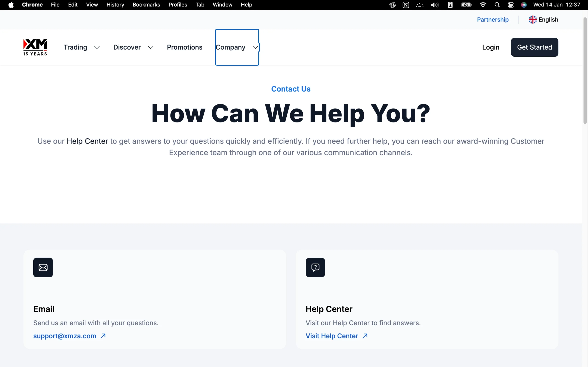This screenshot has height=367, width=588.
Task: Click the volume speaker icon
Action: click(x=434, y=5)
